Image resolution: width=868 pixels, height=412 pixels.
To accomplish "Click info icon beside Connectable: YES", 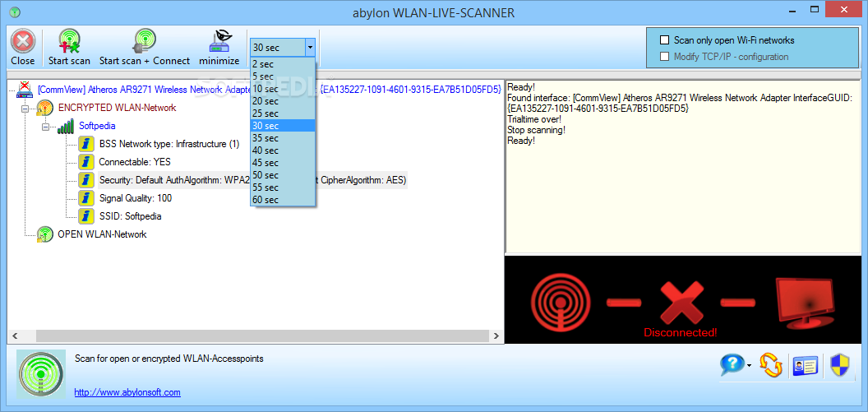I will [85, 162].
